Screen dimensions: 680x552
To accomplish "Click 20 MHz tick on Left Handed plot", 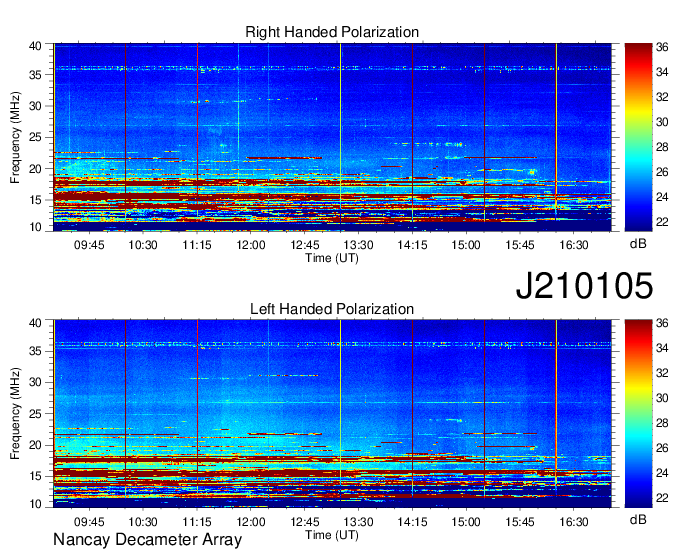I will (x=35, y=445).
